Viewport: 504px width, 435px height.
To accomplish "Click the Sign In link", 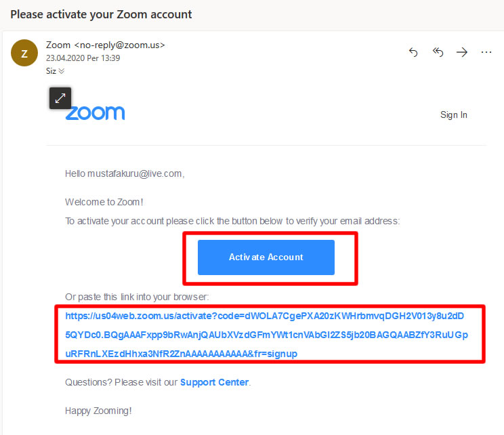I will (x=454, y=115).
